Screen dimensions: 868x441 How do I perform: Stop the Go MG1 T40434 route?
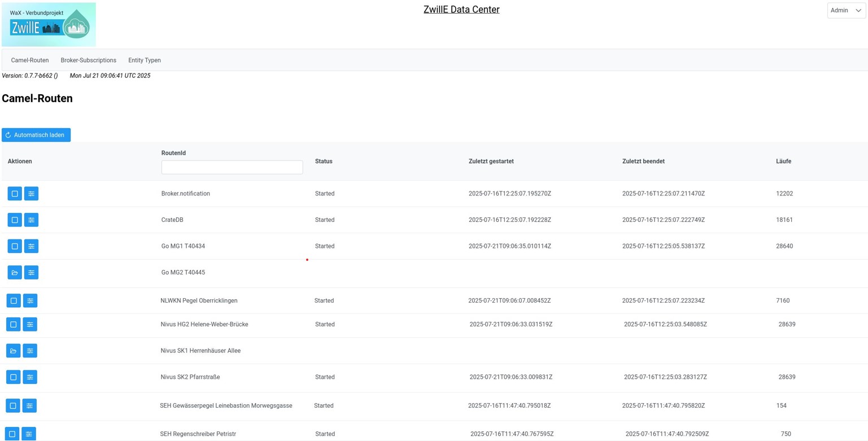click(14, 246)
